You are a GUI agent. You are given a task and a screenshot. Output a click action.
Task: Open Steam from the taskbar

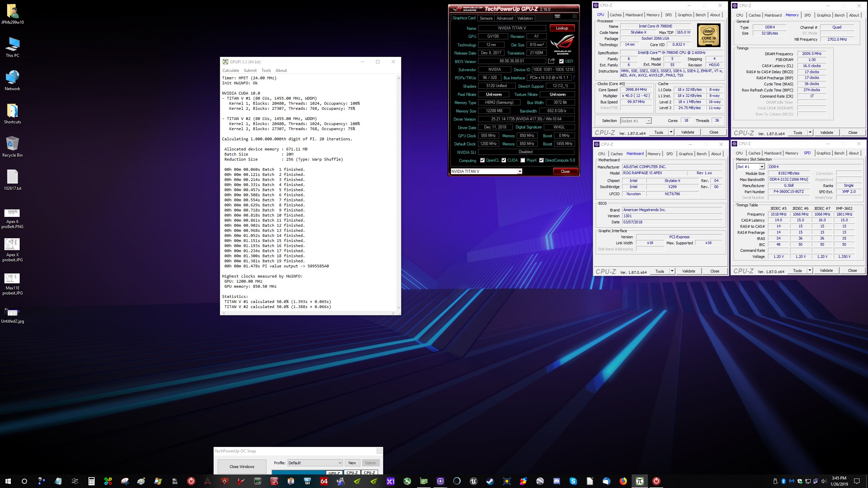click(490, 481)
